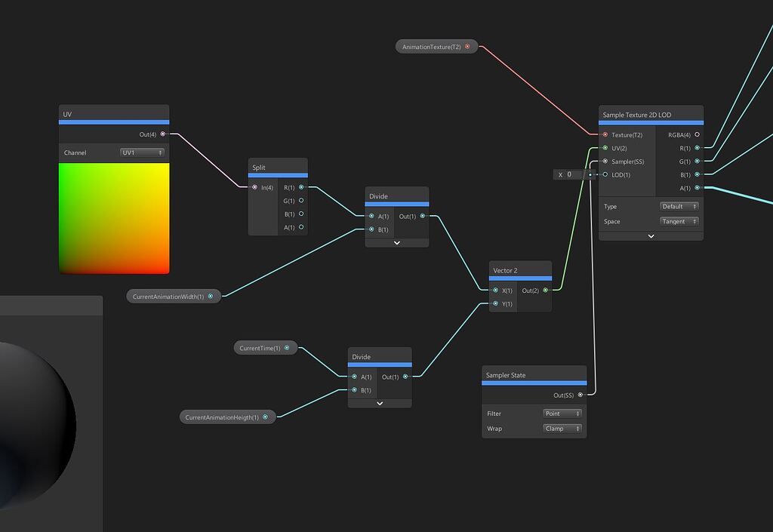
Task: Collapse the Sample Texture 2D LOD node chevron
Action: (650, 236)
